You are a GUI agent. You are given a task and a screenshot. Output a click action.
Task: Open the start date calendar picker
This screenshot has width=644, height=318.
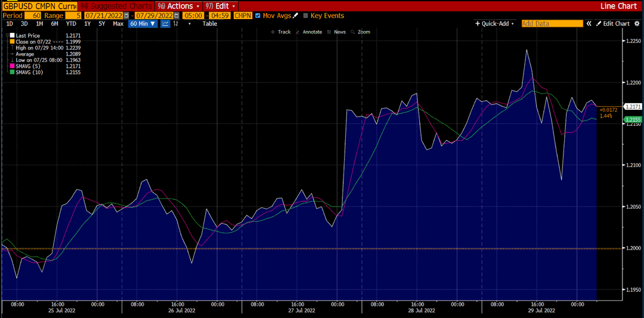pyautogui.click(x=126, y=16)
